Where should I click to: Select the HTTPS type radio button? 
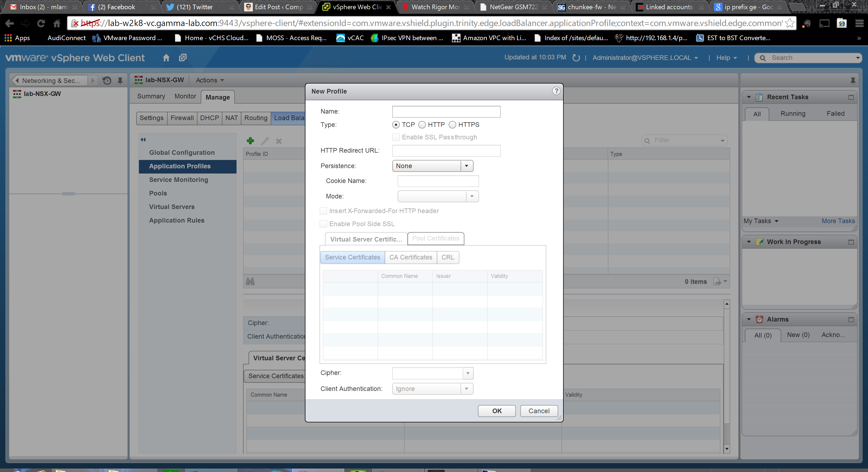(452, 125)
